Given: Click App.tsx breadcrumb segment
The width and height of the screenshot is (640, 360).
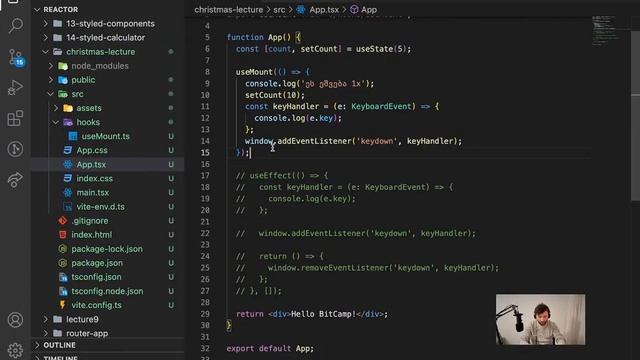Looking at the screenshot, I should point(318,10).
